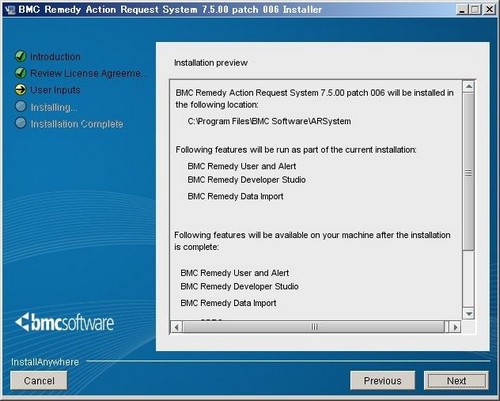Click the install path C:\Program Files\BMC Software\ARSystem

tap(269, 121)
